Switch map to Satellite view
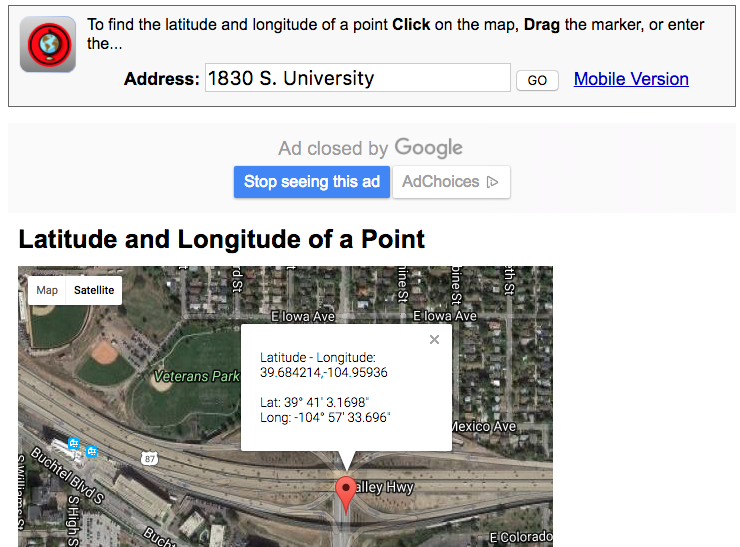The image size is (740, 547). point(94,291)
